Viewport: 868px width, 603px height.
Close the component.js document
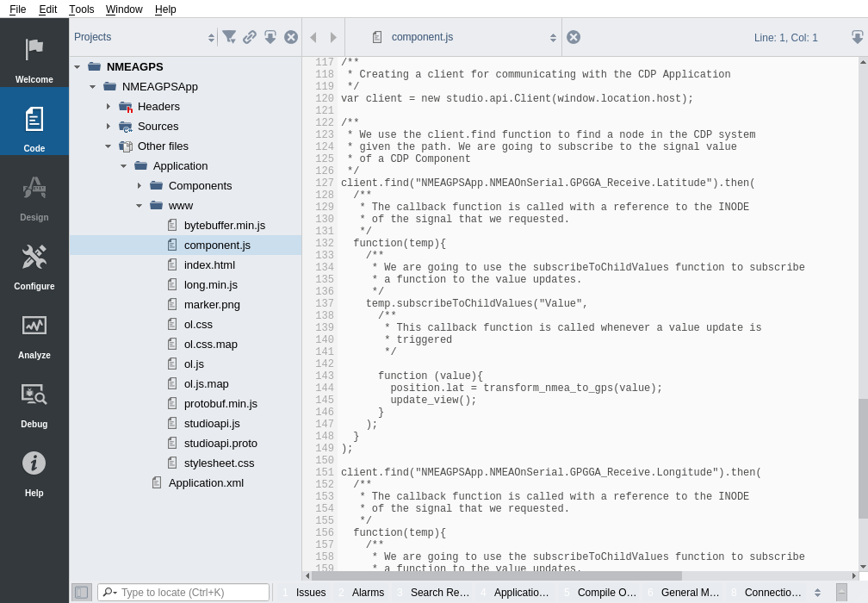[573, 37]
